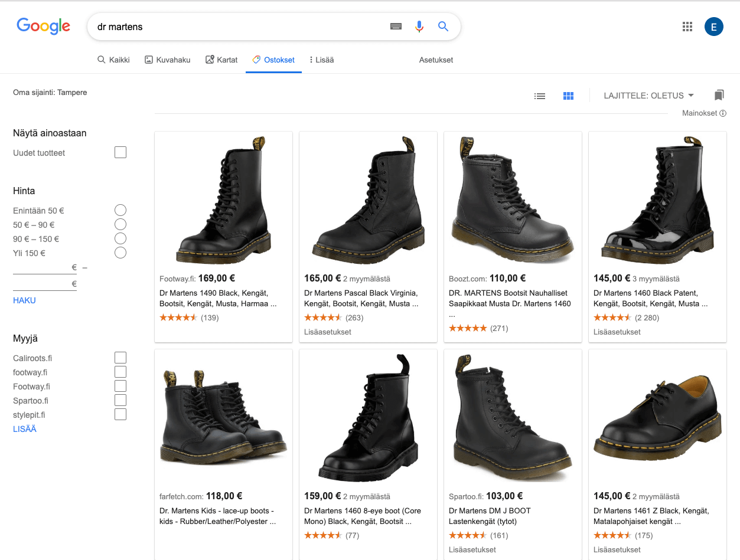
Task: Enable the Uudet tuotteet checkbox
Action: pyautogui.click(x=120, y=153)
